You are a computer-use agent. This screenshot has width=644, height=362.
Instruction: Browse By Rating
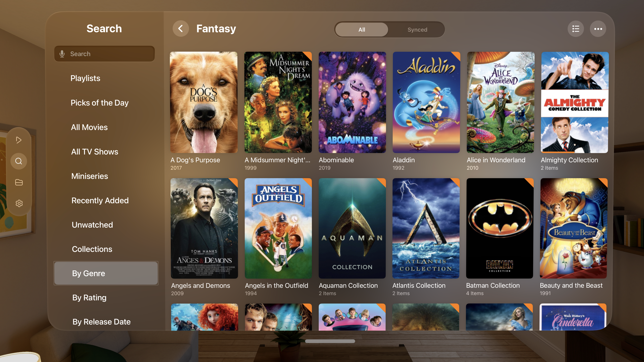pyautogui.click(x=89, y=297)
